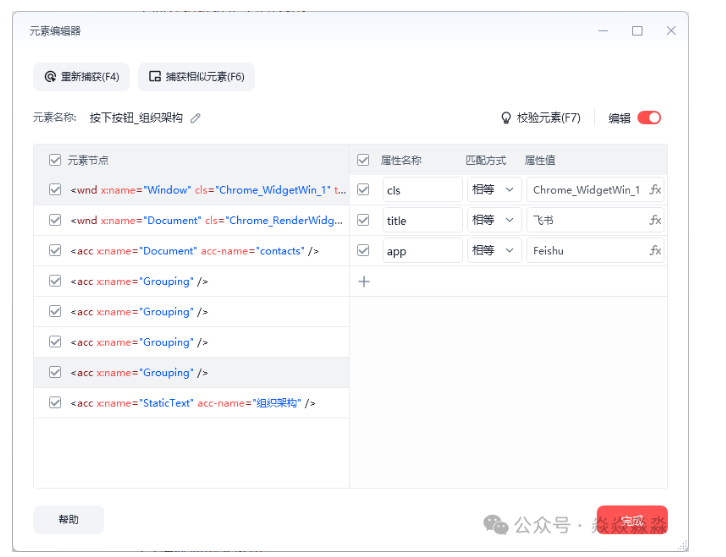Click the title attribute name field
This screenshot has height=557, width=726.
pos(422,220)
